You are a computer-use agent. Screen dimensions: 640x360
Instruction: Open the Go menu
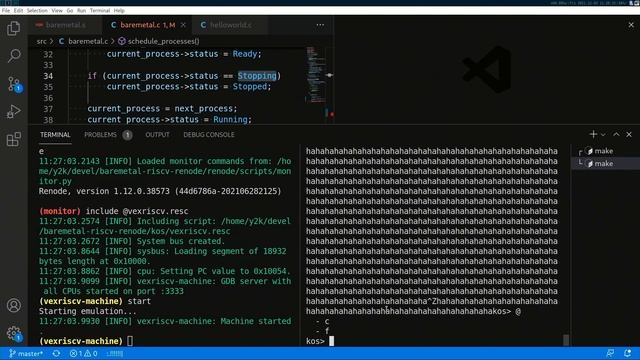tap(70, 11)
